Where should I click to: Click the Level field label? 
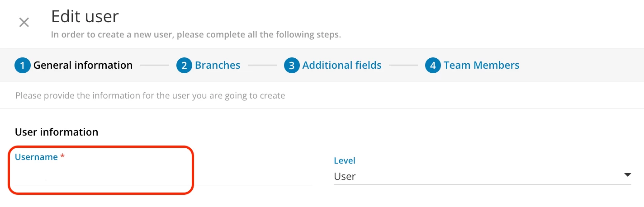coord(345,160)
